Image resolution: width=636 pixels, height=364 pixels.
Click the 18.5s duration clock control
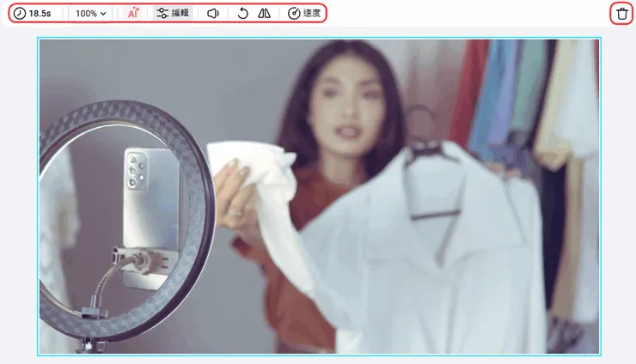pyautogui.click(x=32, y=14)
